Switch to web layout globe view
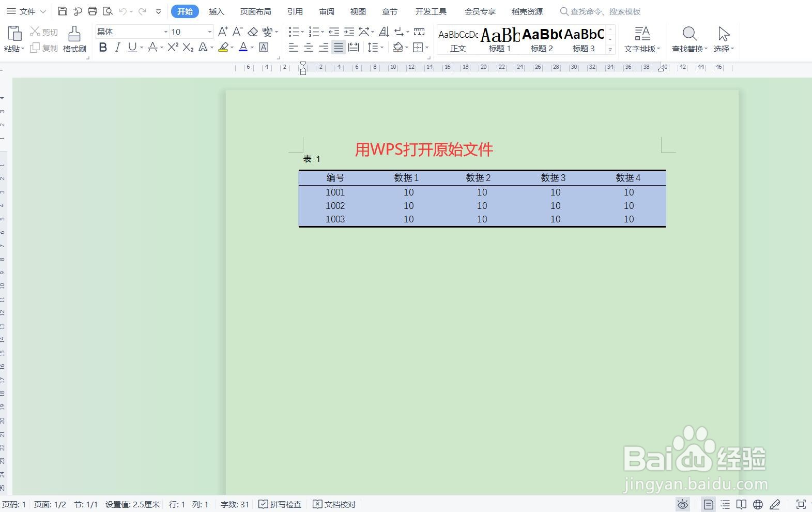Screen dimensions: 812x512 click(758, 504)
